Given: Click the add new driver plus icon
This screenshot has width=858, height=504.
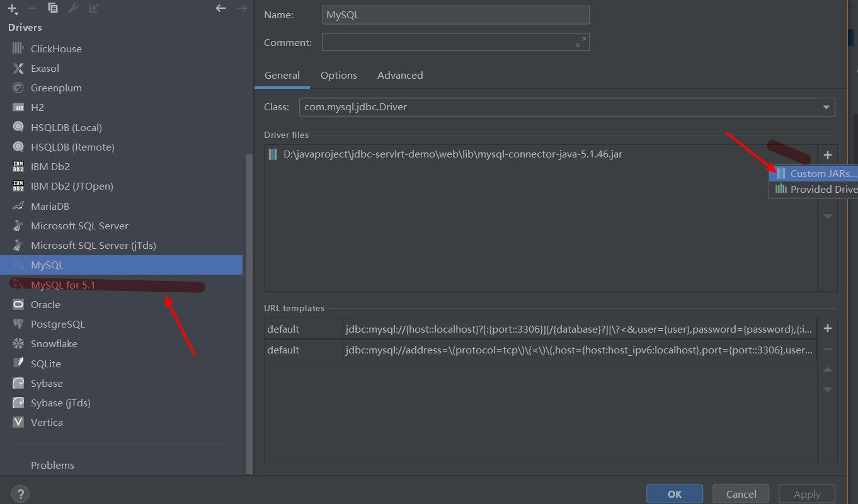Looking at the screenshot, I should [x=13, y=9].
